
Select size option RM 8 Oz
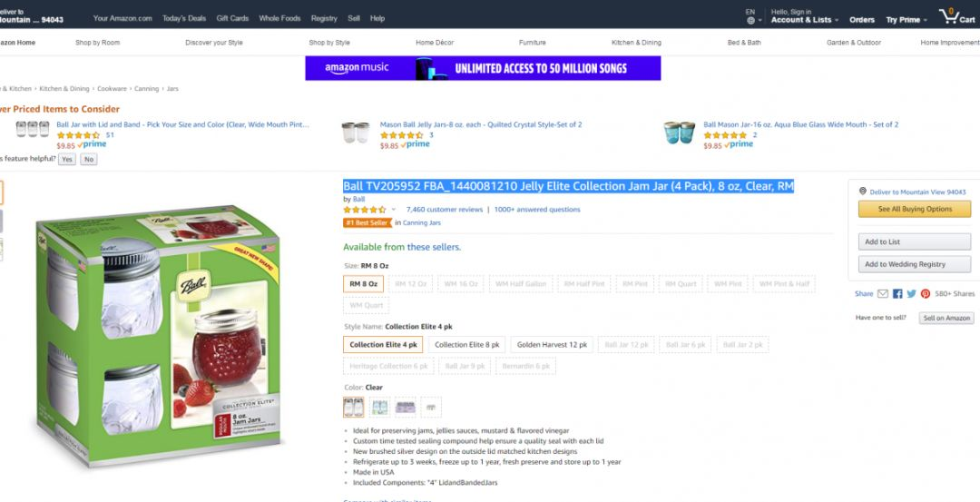pyautogui.click(x=363, y=284)
